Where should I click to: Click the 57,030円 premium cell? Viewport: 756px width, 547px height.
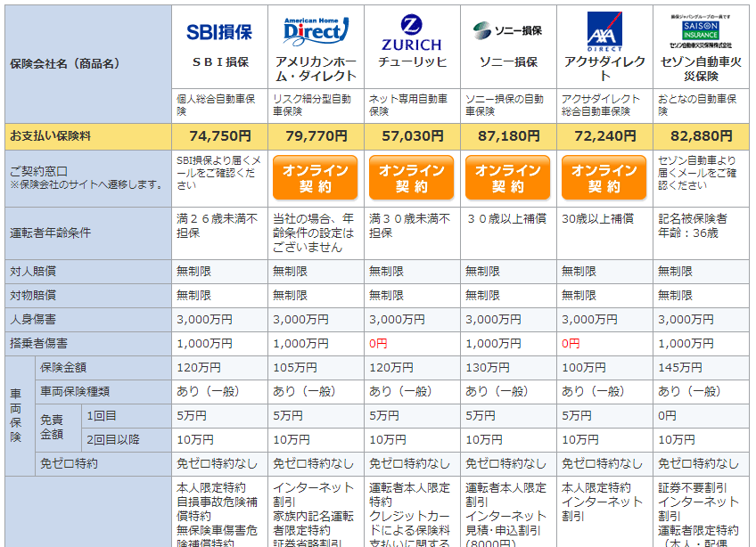pyautogui.click(x=412, y=136)
